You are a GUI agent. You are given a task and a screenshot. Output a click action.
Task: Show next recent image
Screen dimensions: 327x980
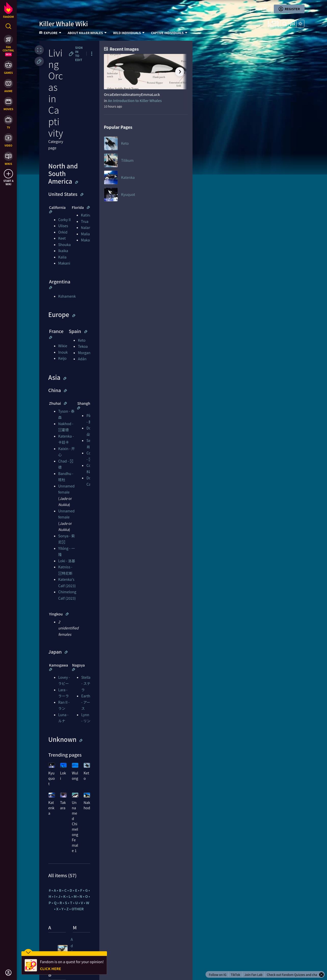point(180,71)
